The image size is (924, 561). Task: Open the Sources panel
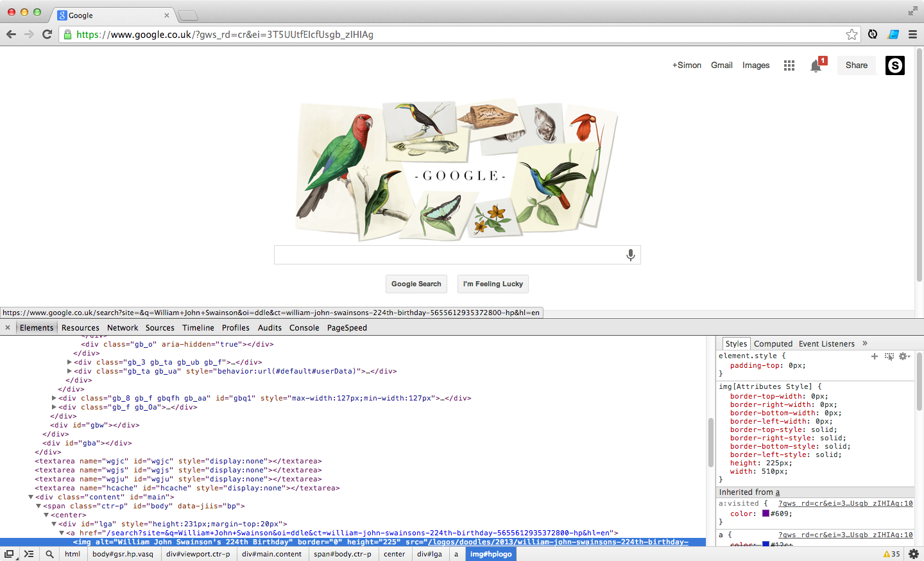pos(160,327)
